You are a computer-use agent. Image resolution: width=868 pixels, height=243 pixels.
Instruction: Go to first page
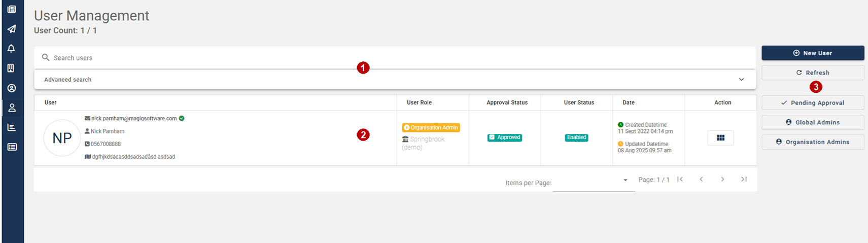tap(680, 179)
